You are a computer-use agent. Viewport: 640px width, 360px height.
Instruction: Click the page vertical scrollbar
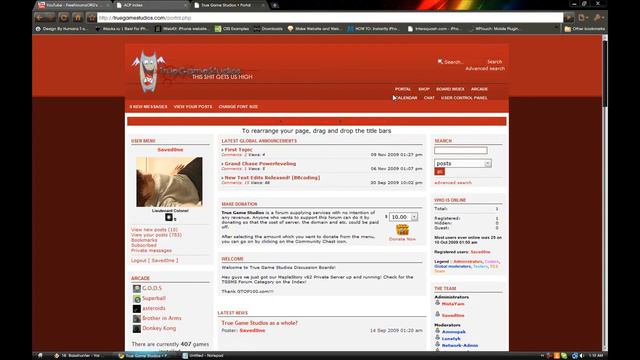605,193
